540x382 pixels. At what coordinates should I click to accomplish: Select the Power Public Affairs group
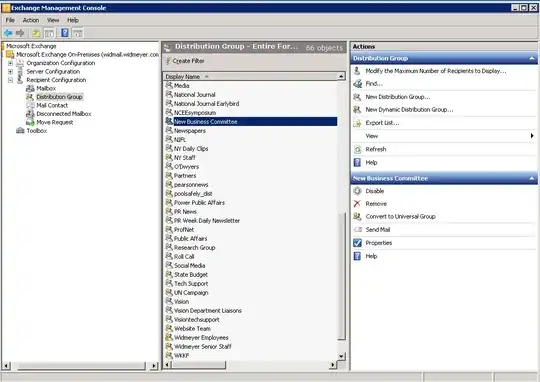199,203
